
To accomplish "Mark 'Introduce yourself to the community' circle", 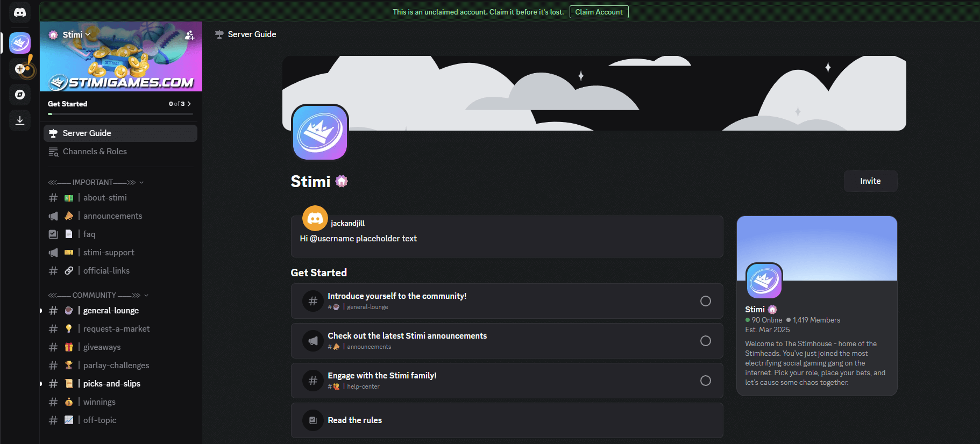I will [705, 301].
